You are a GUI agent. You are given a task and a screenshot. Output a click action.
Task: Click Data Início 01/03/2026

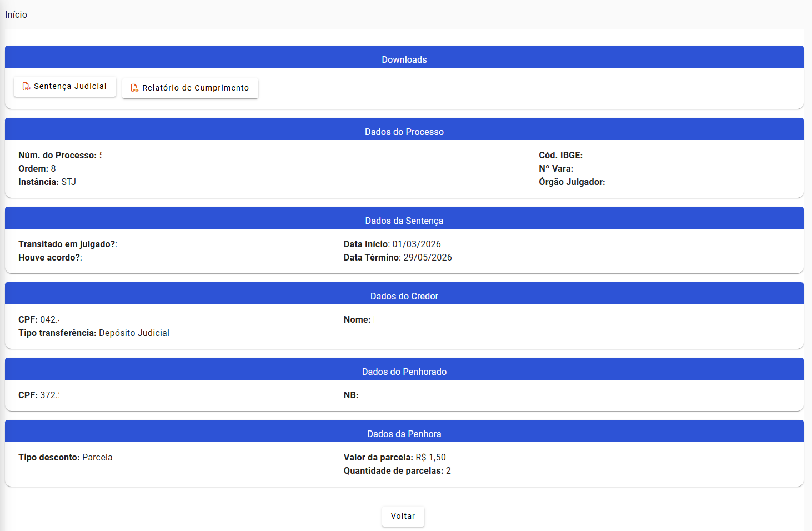pyautogui.click(x=392, y=244)
